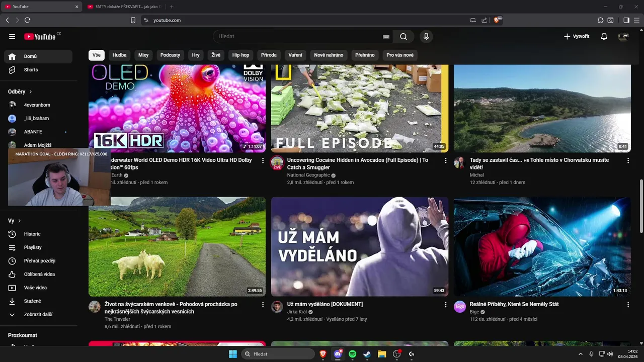Open options menu for Život na švýcarském venkově
The width and height of the screenshot is (644, 362).
pyautogui.click(x=263, y=305)
